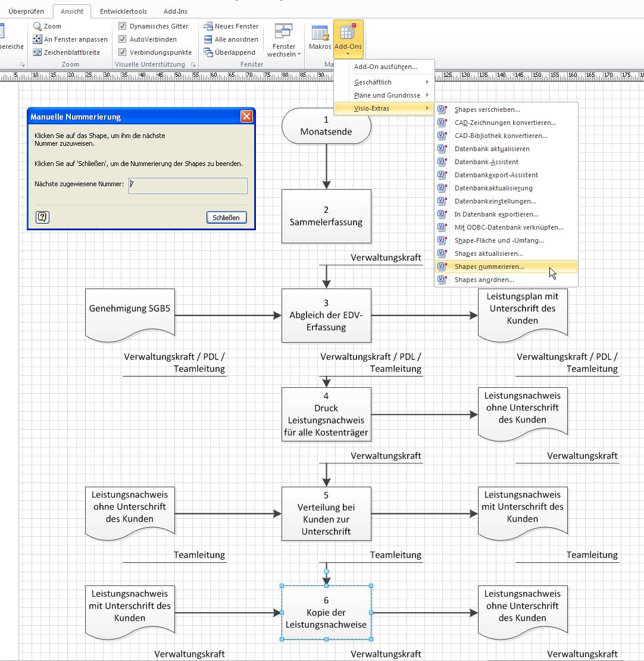Click Alle anordnen window icon
The width and height of the screenshot is (644, 661).
pos(209,39)
